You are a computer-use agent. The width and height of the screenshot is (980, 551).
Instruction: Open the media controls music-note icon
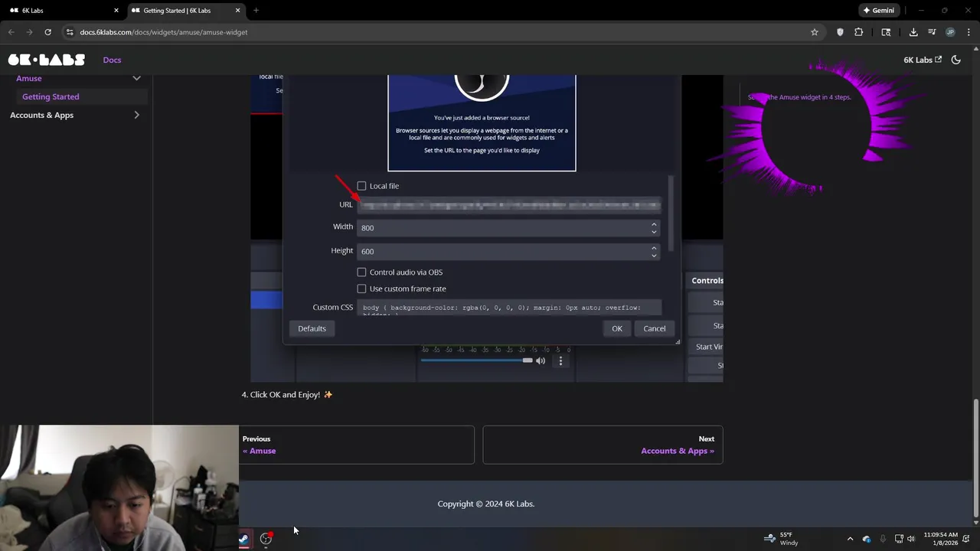point(932,32)
